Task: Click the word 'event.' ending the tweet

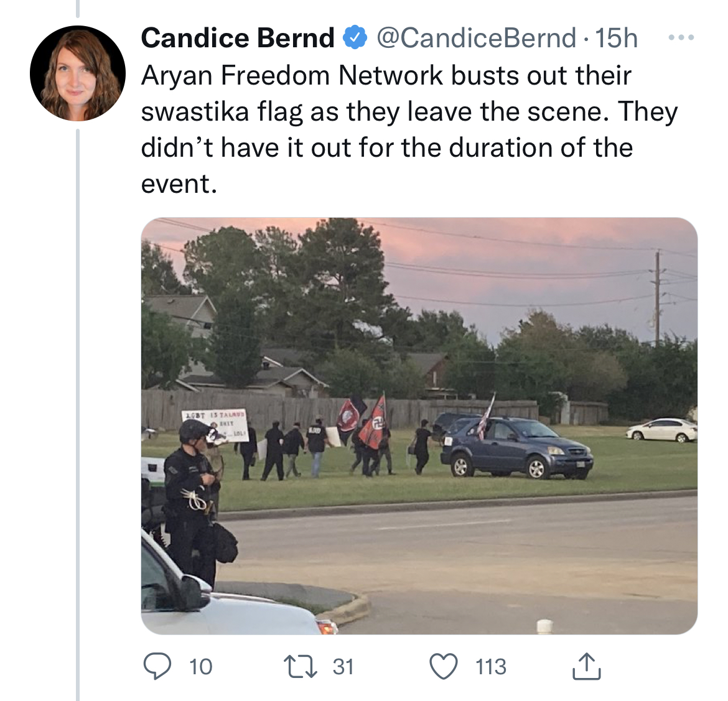Action: pyautogui.click(x=179, y=184)
